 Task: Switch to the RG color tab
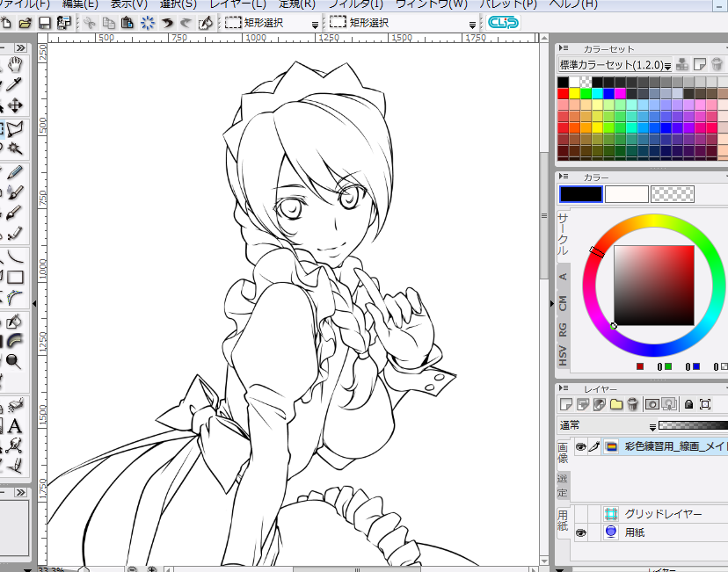point(563,329)
